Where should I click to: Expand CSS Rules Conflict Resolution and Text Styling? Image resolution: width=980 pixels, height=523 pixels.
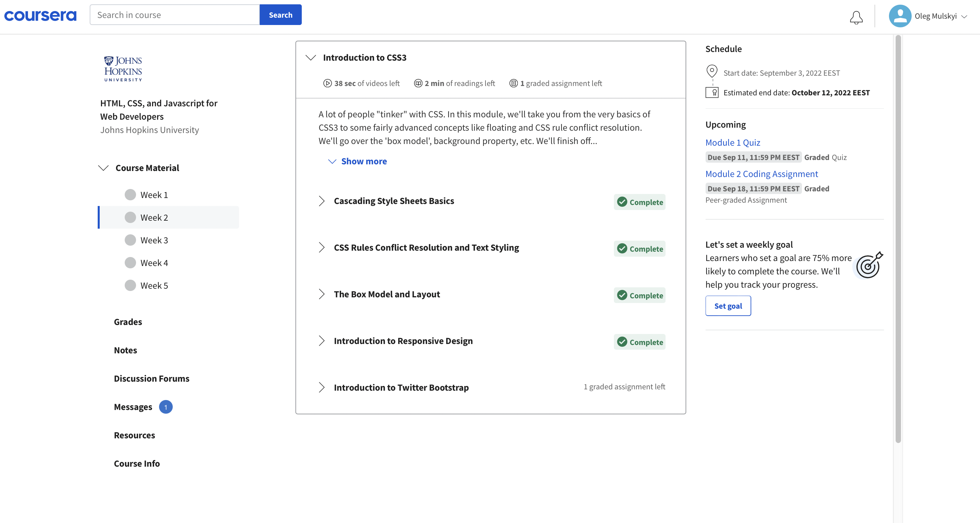321,248
